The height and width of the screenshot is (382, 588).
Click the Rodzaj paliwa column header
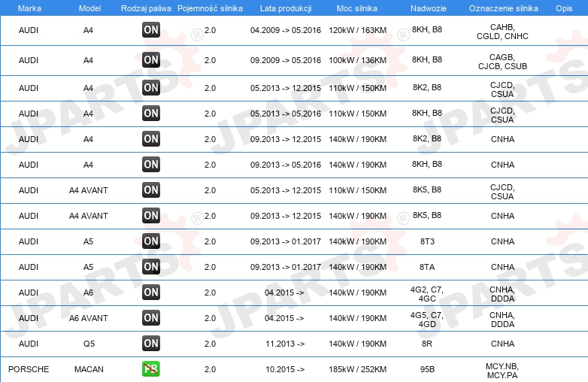[x=146, y=8]
